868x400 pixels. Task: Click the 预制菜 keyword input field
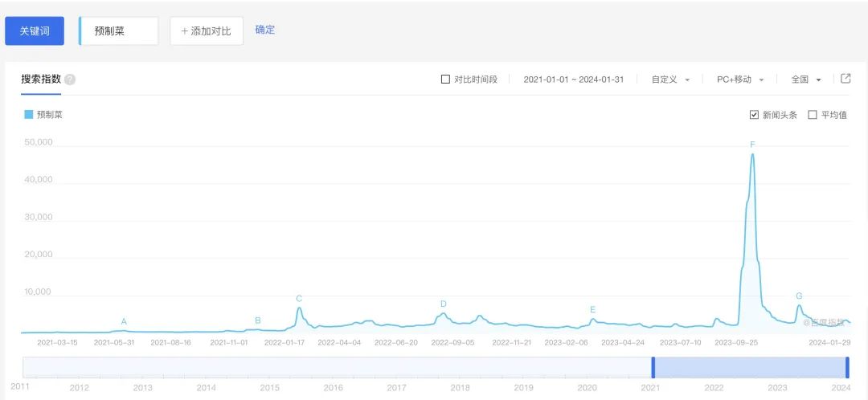(x=118, y=31)
